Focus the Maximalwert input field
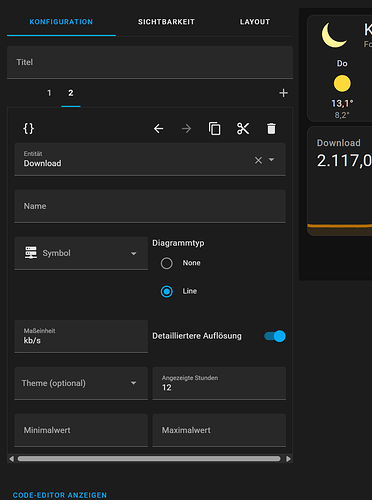372x500 pixels. 219,430
